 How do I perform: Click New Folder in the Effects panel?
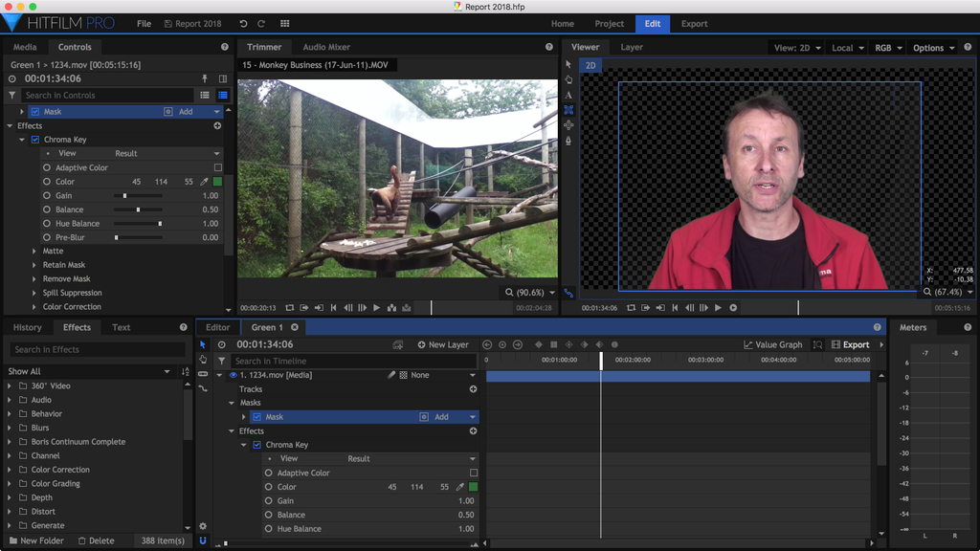click(35, 540)
